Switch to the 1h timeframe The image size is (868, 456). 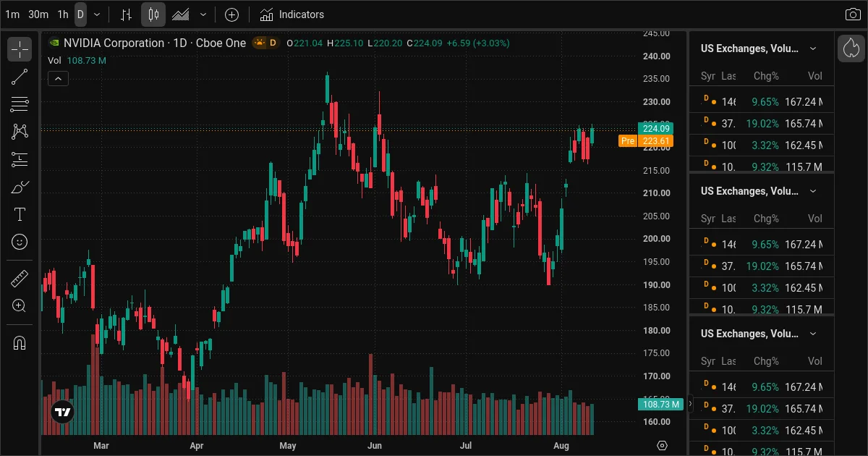[x=63, y=14]
